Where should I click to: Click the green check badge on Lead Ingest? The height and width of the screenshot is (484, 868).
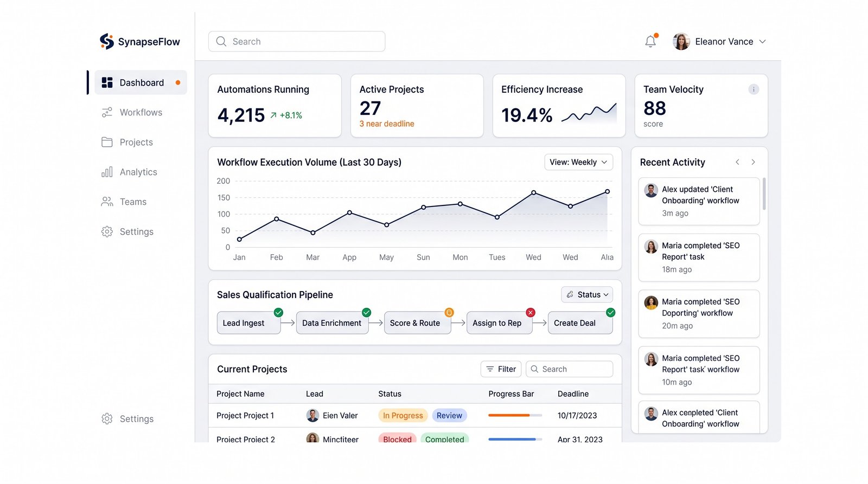[278, 312]
